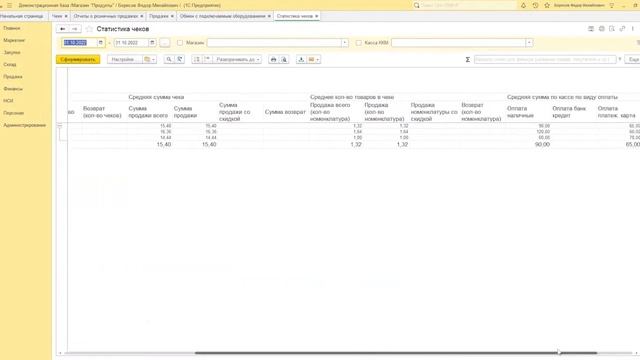
Task: Close the Чеки tab
Action: pyautogui.click(x=66, y=16)
